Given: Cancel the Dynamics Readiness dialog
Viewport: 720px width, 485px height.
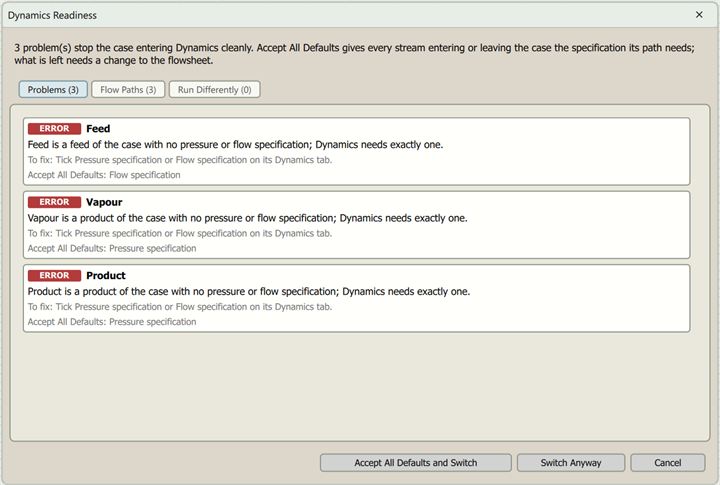Looking at the screenshot, I should [668, 462].
